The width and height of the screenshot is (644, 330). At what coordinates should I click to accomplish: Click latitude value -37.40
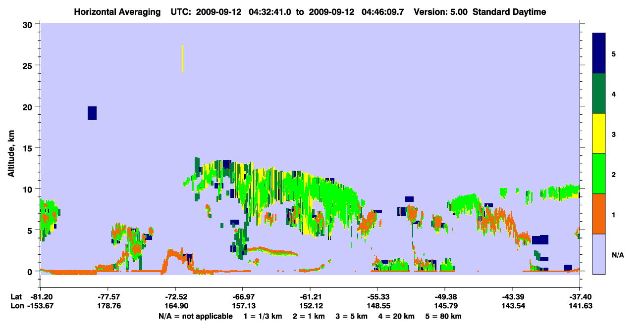[x=580, y=297]
